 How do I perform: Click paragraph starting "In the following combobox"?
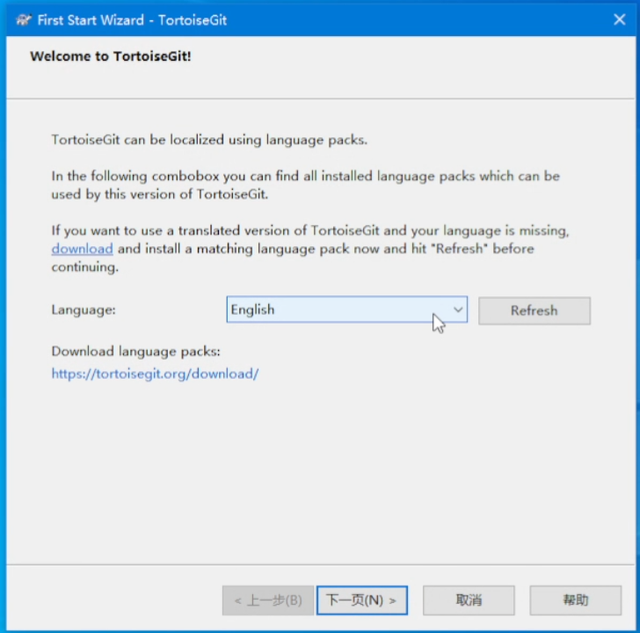click(305, 185)
